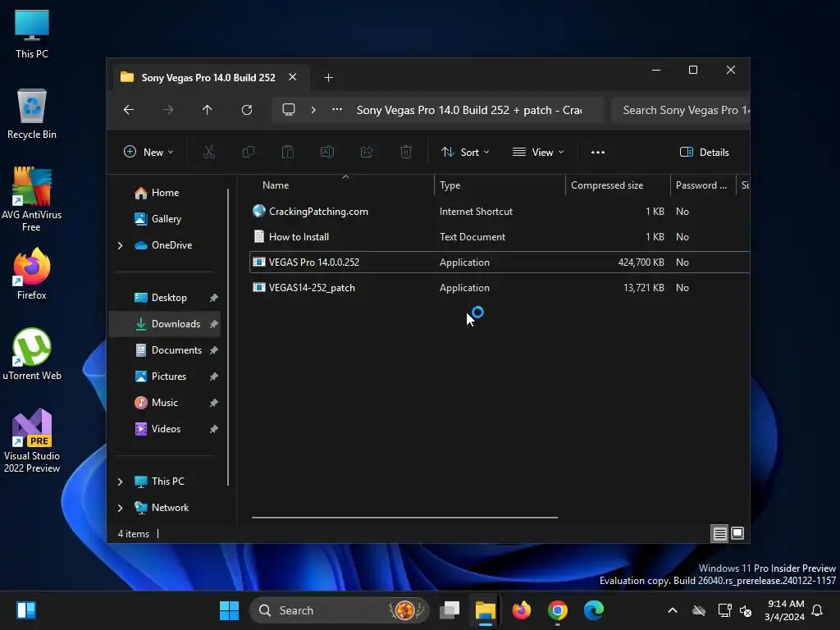Open Google Chrome from the taskbar
This screenshot has width=840, height=630.
558,610
